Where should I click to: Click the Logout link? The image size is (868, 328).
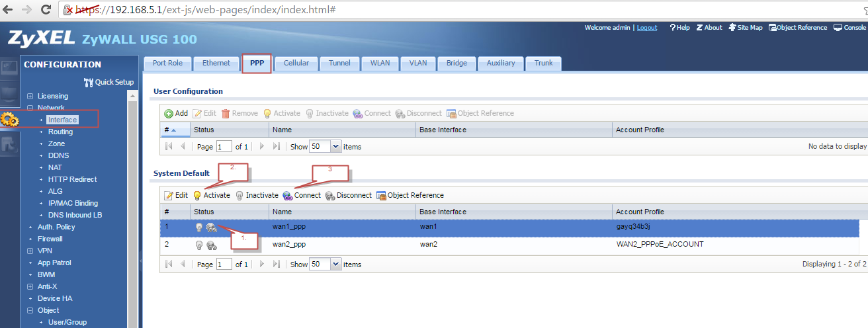coord(646,28)
